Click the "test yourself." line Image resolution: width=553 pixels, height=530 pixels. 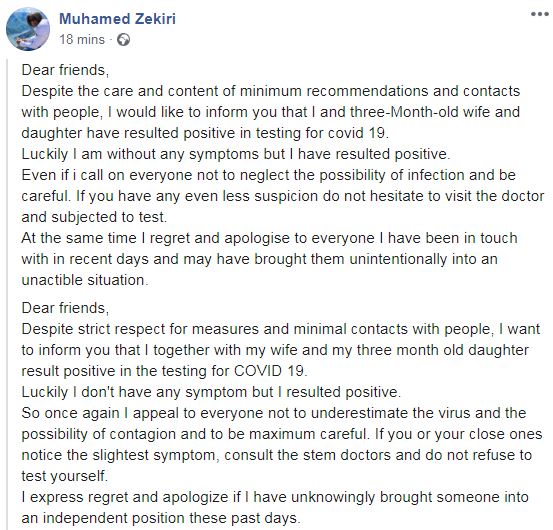tap(65, 476)
